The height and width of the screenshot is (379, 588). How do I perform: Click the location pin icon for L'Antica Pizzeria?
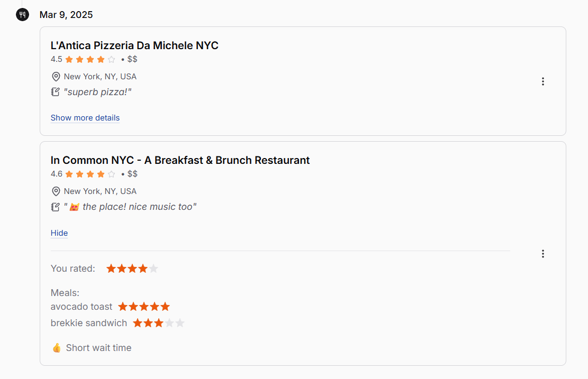[x=56, y=76]
